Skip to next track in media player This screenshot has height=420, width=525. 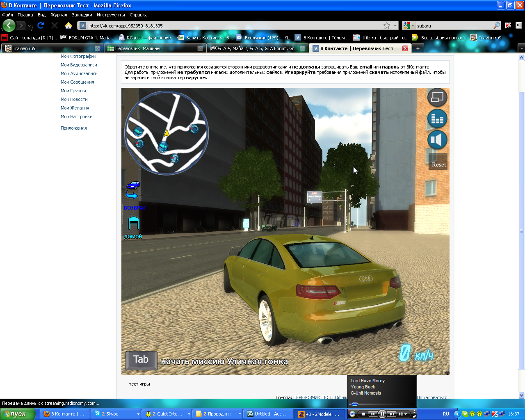click(x=392, y=414)
